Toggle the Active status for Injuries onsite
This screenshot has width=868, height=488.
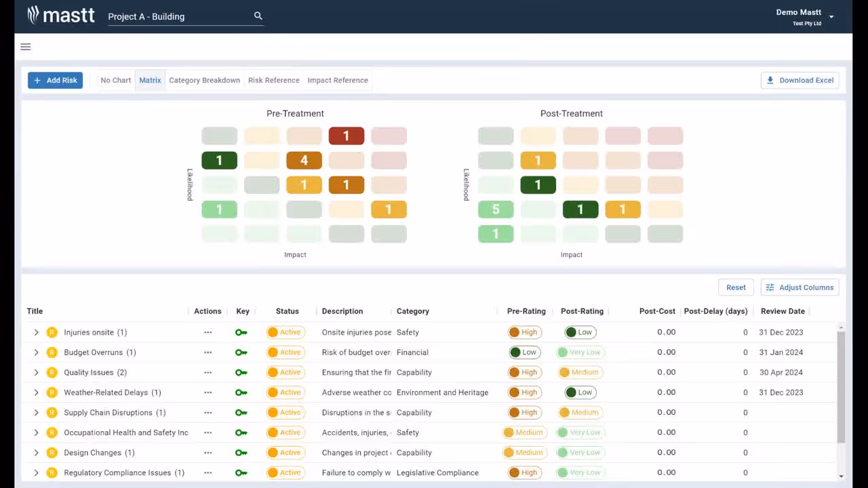(285, 332)
